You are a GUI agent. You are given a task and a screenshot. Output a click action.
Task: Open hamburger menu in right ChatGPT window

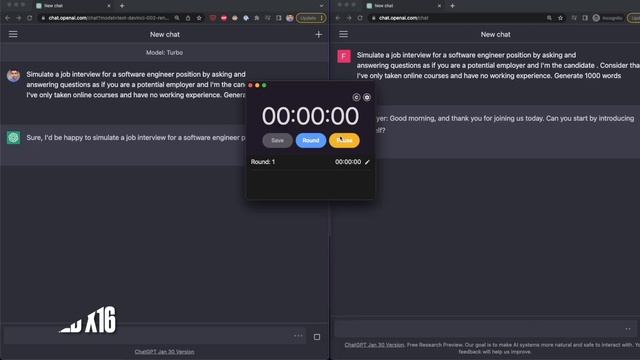[x=344, y=34]
